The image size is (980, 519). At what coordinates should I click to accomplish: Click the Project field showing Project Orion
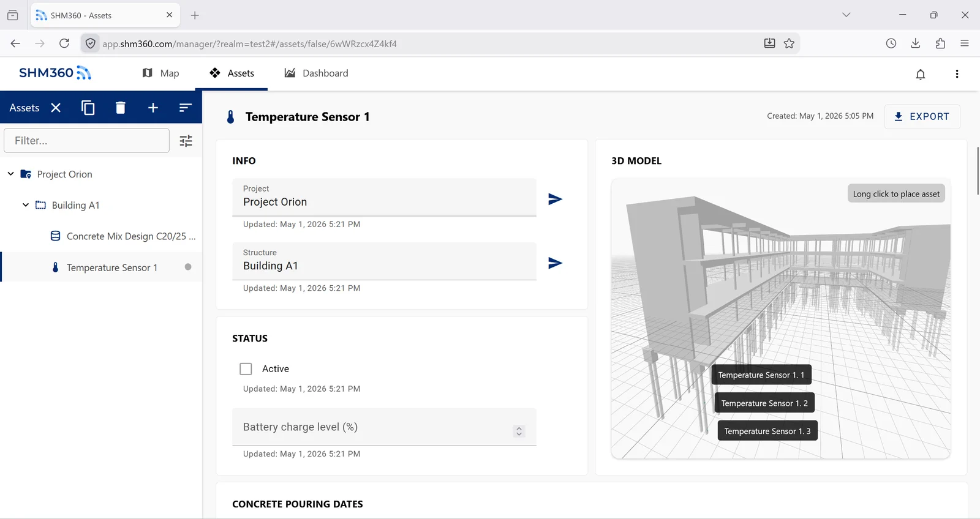[x=384, y=197]
